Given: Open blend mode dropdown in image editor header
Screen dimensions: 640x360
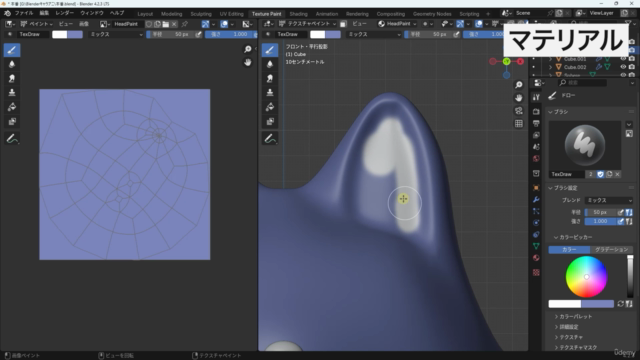Looking at the screenshot, I should (x=116, y=34).
